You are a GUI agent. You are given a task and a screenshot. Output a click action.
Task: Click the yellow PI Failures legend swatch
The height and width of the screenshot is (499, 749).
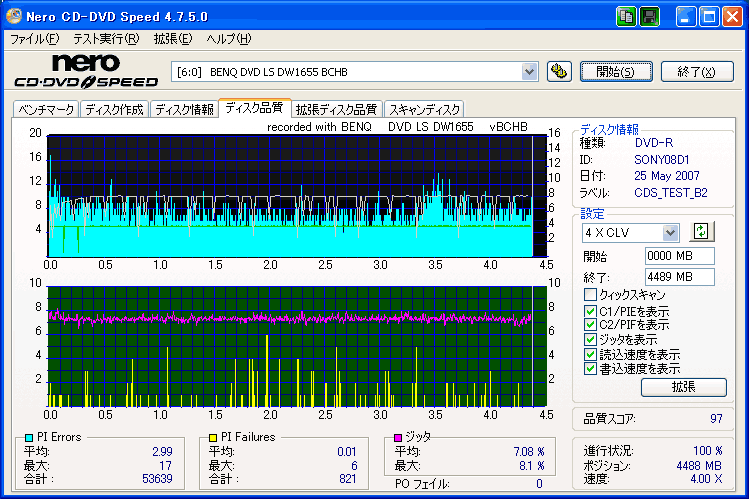[x=213, y=437]
